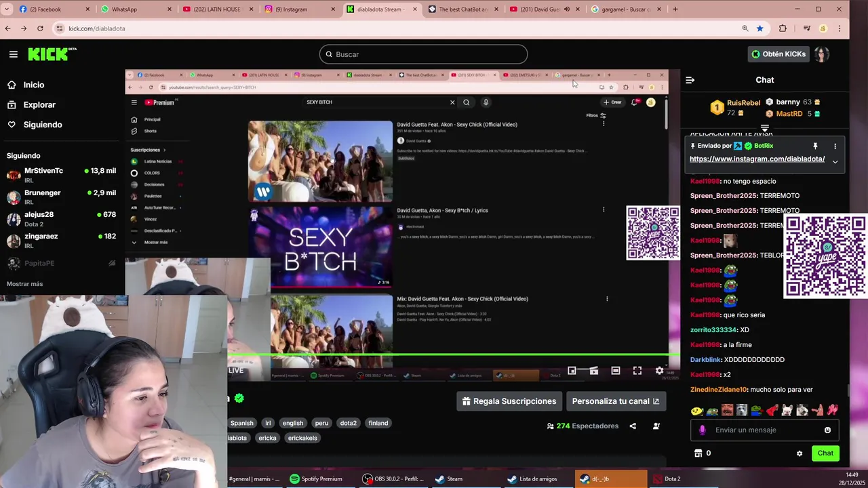Open OBS 30.0.2 from the taskbar

393,479
